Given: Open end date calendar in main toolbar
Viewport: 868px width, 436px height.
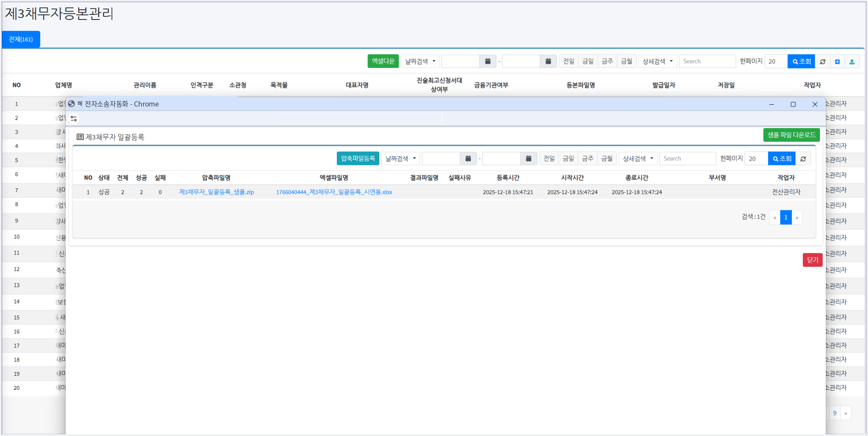Looking at the screenshot, I should [548, 61].
